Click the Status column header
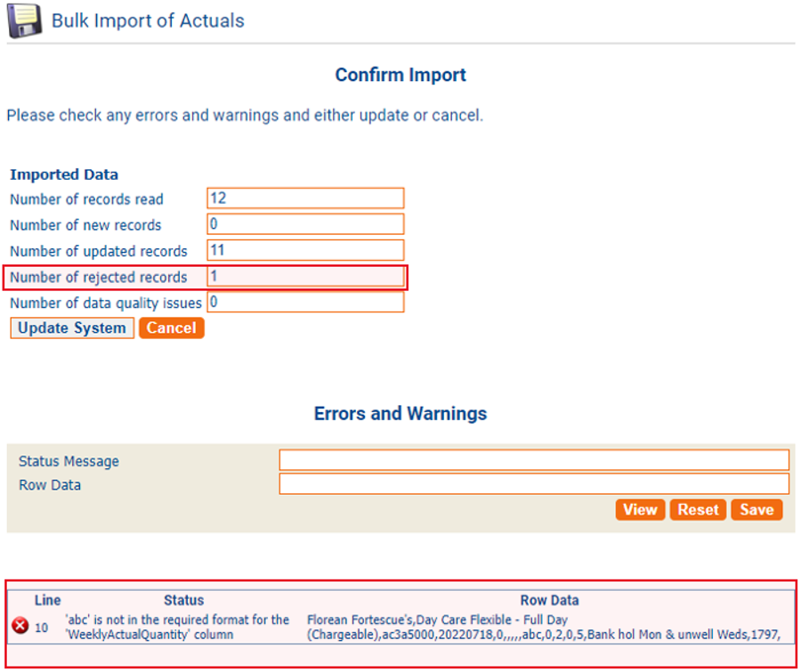Image resolution: width=801 pixels, height=672 pixels. click(x=183, y=601)
